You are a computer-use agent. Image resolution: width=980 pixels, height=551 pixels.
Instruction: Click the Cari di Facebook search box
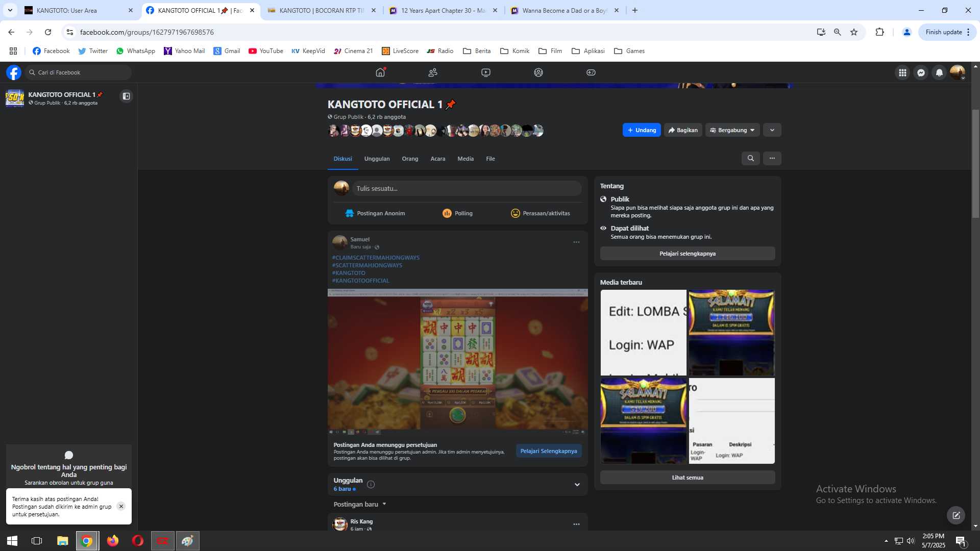point(78,72)
